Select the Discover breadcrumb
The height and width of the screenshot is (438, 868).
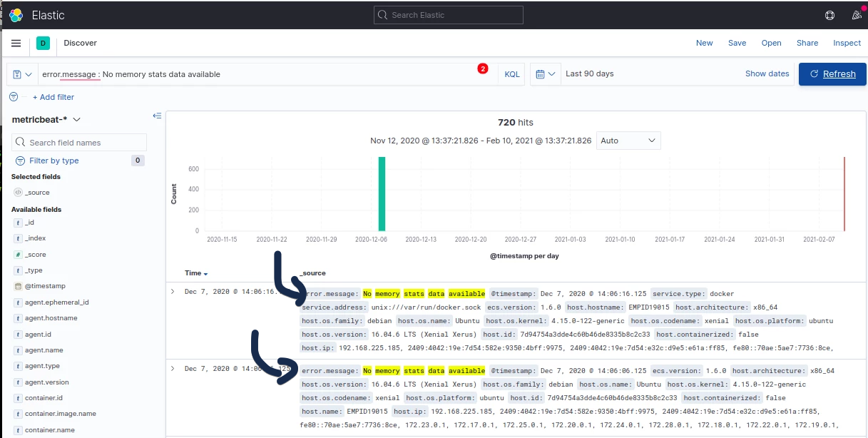click(80, 43)
